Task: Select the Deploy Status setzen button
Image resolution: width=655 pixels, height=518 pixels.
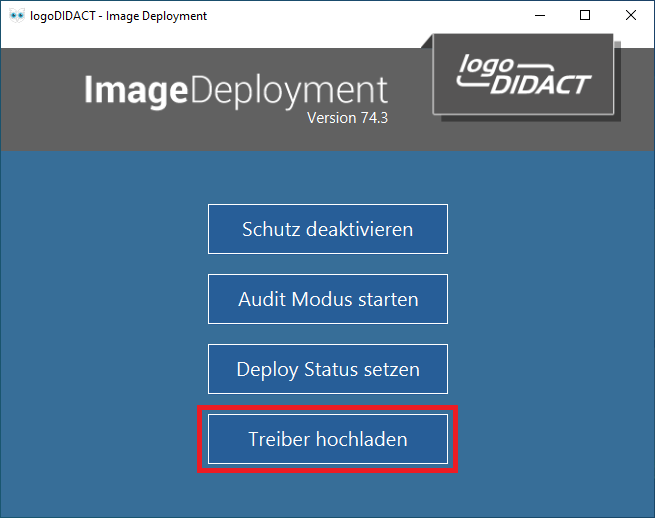Action: pyautogui.click(x=328, y=369)
